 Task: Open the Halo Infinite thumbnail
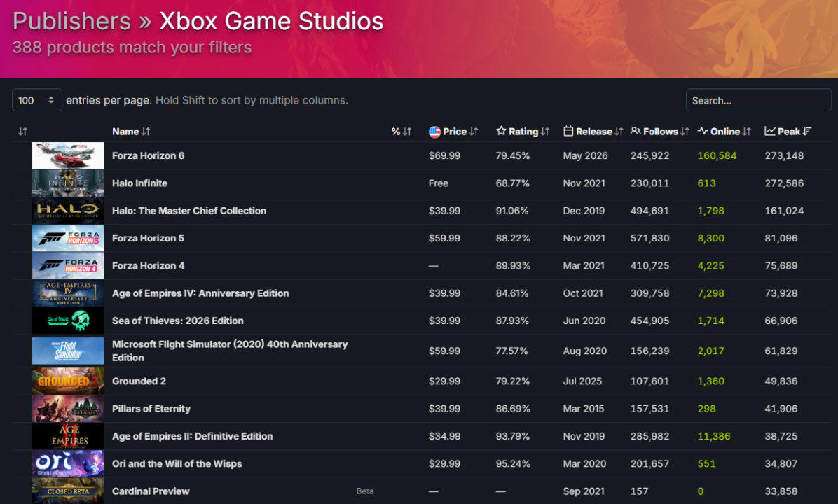click(x=68, y=183)
